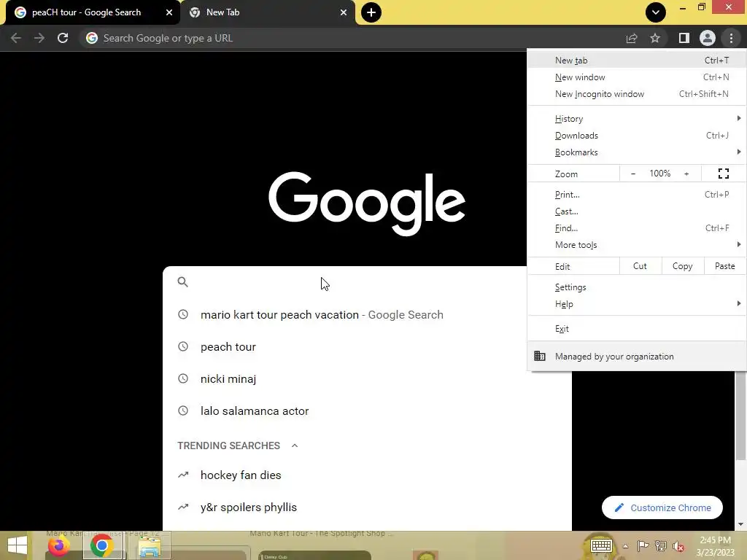The height and width of the screenshot is (560, 747).
Task: Click the search magnifier icon
Action: click(183, 282)
